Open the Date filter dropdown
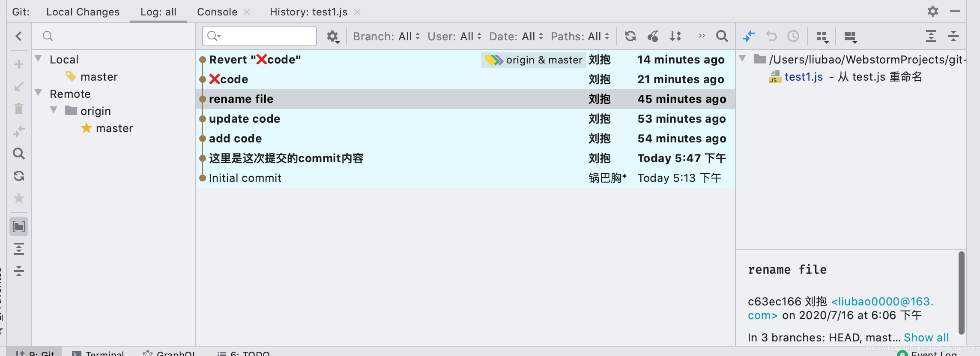This screenshot has height=356, width=980. pos(516,36)
